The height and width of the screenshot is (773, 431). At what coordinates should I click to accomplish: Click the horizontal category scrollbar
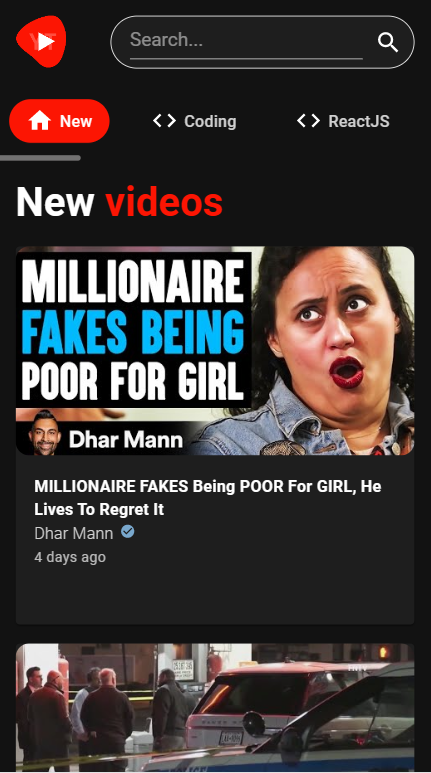point(40,158)
